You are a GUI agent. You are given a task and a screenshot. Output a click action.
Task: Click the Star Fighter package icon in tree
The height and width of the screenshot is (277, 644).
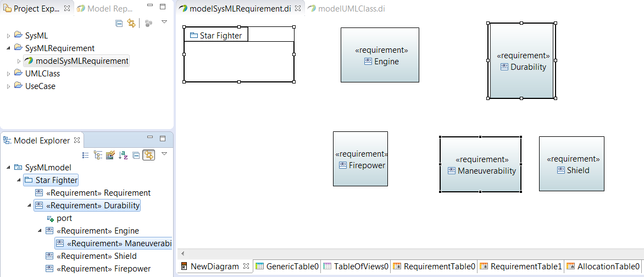click(x=29, y=180)
